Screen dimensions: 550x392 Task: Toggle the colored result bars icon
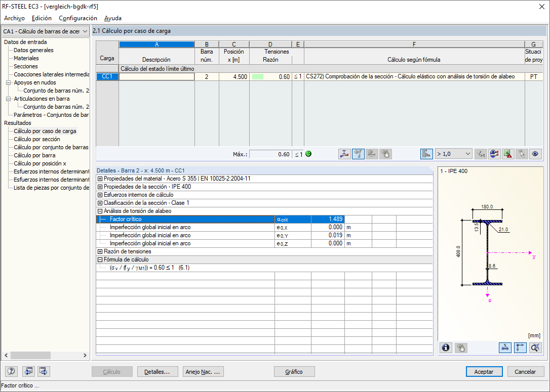click(x=426, y=154)
